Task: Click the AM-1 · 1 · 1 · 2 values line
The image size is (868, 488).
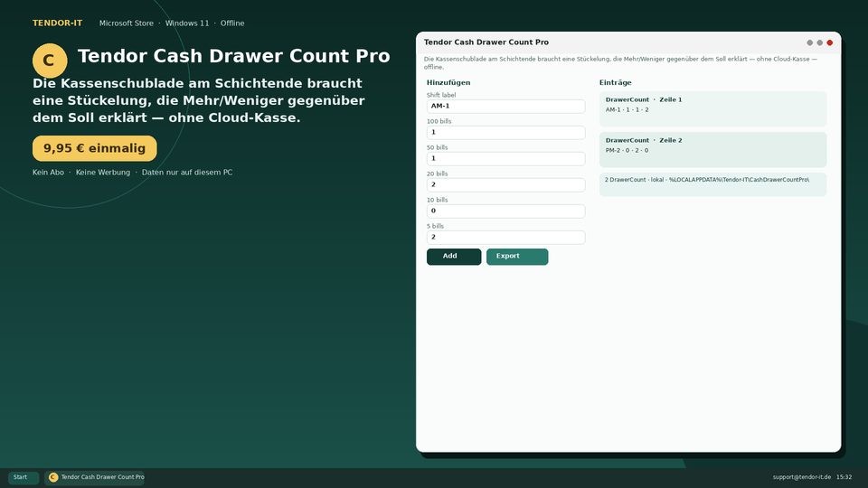Action: pos(627,109)
